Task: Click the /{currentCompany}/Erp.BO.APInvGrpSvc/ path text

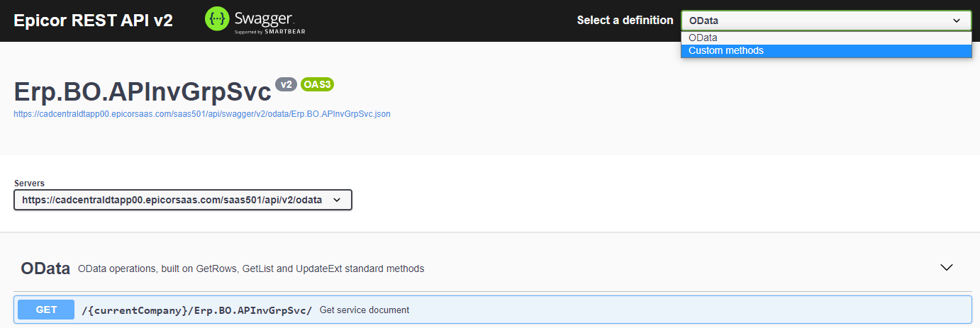Action: (x=197, y=310)
